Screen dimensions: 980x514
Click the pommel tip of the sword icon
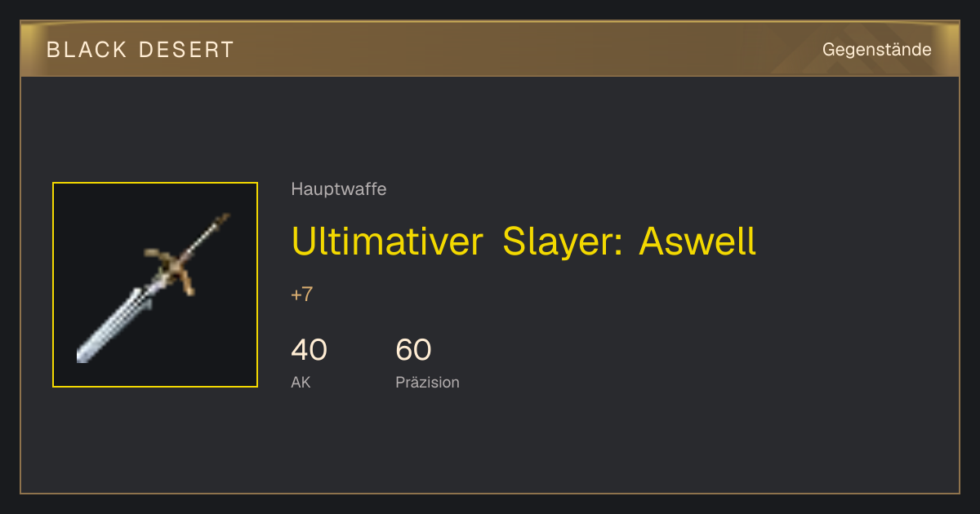click(220, 220)
